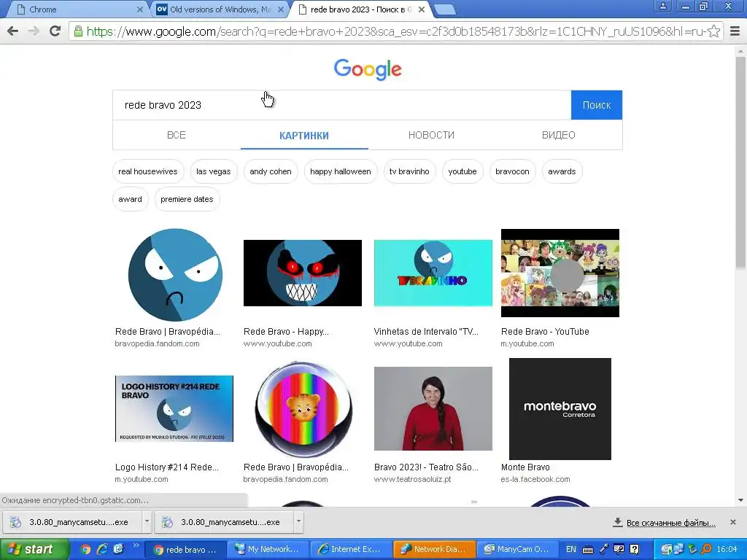Switch to 'ManyCam O...' taskbar window
This screenshot has height=560, width=747.
(x=518, y=549)
